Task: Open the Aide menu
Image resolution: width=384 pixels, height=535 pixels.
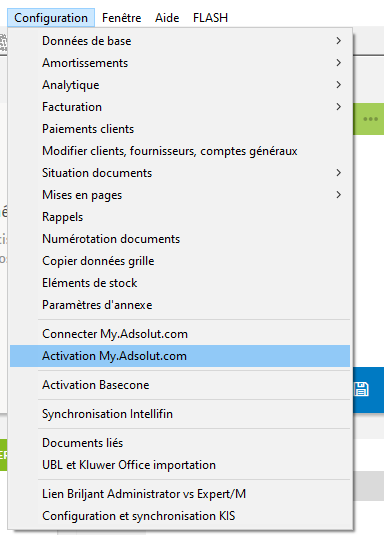Action: pyautogui.click(x=167, y=18)
